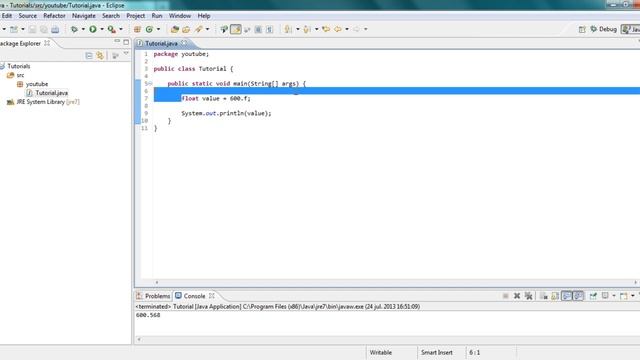This screenshot has width=640, height=360.
Task: Close the Tutorial.java editor tab
Action: click(184, 43)
